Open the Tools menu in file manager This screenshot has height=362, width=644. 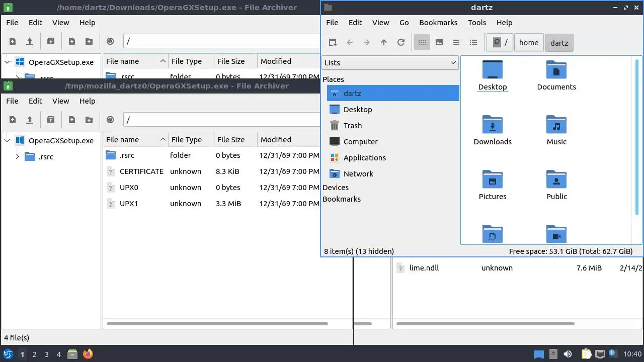point(477,22)
